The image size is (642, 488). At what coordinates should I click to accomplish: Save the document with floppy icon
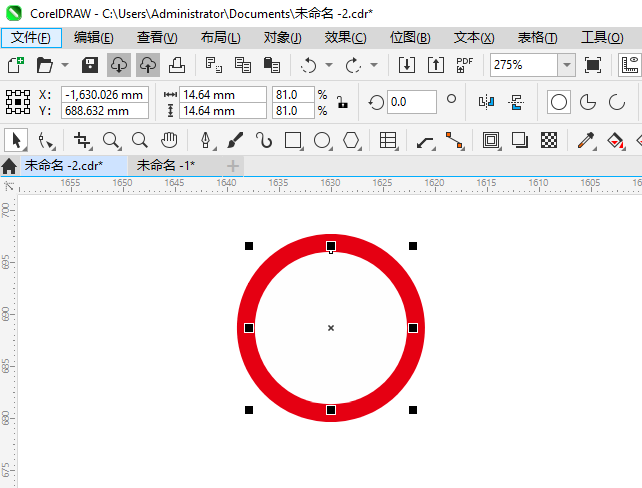click(90, 65)
